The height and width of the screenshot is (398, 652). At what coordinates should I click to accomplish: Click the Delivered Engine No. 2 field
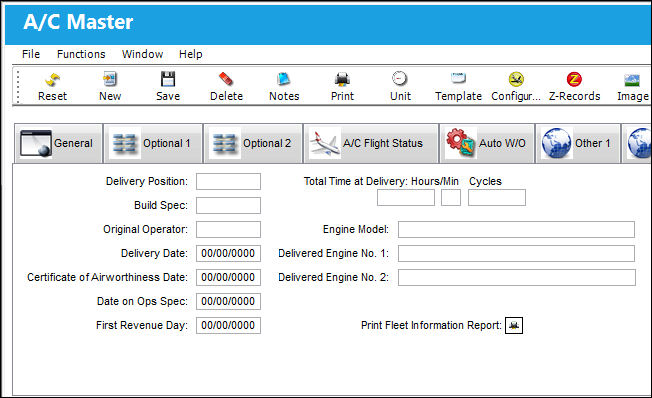point(517,277)
